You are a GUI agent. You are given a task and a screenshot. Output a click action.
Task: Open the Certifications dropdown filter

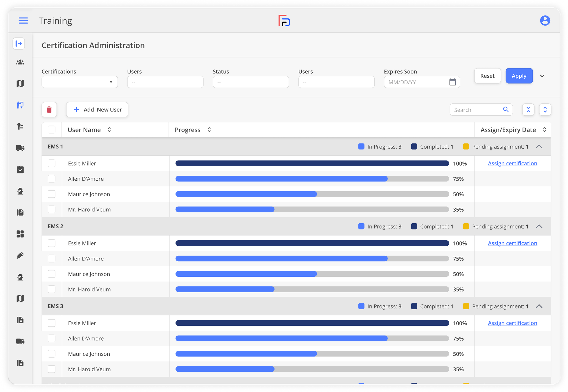[80, 82]
